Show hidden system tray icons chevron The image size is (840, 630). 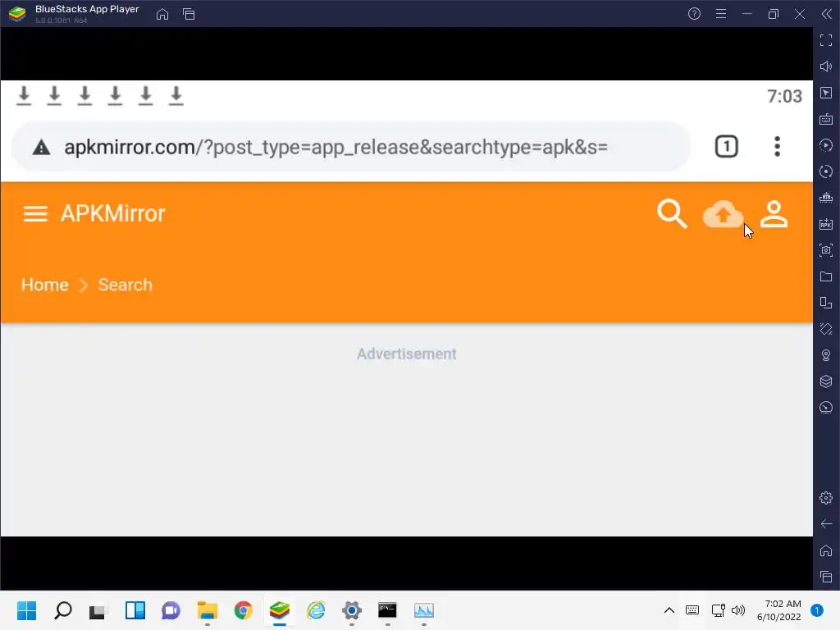[x=669, y=610]
